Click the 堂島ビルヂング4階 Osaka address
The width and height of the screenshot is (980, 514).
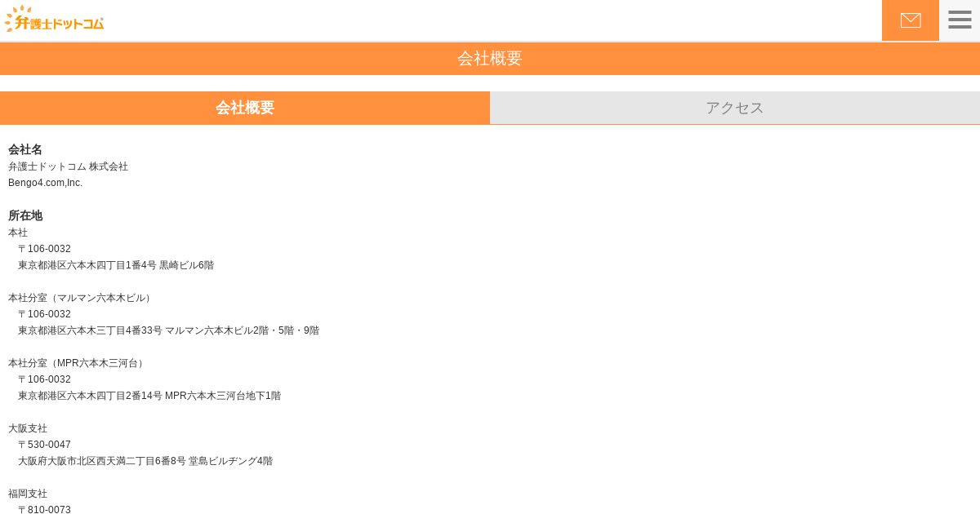point(145,461)
